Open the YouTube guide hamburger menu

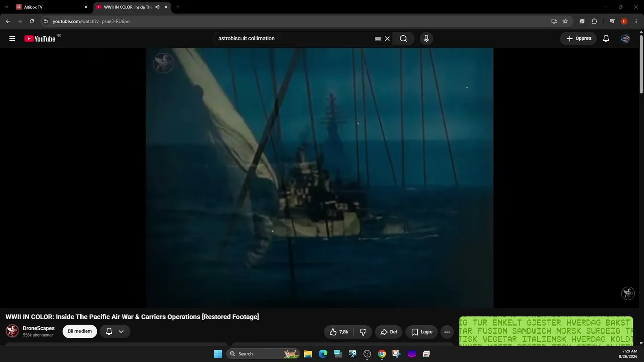(x=12, y=39)
